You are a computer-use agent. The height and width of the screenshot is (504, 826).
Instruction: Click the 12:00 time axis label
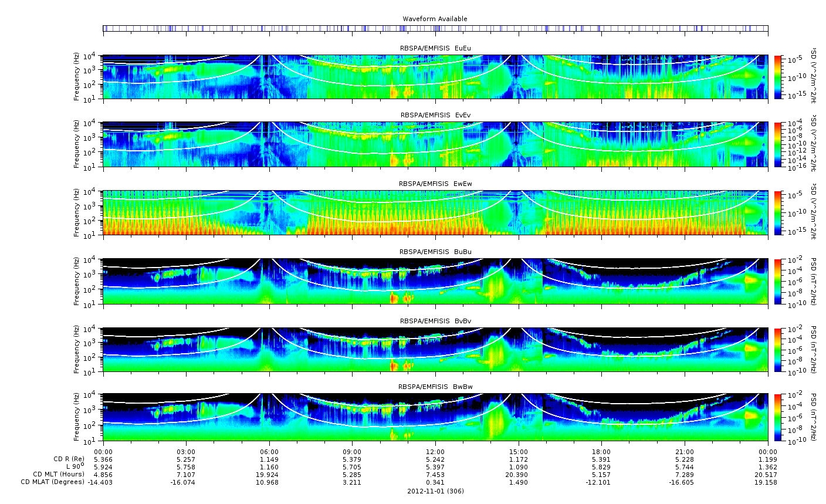tap(435, 451)
